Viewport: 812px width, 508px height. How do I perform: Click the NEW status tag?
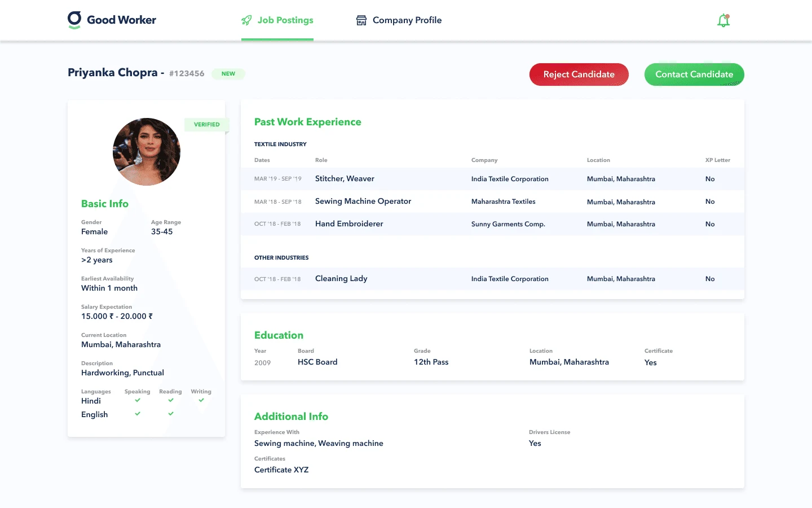pyautogui.click(x=228, y=74)
